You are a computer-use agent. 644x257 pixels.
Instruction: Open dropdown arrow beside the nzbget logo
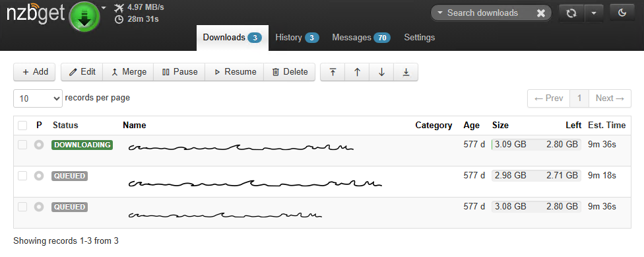[x=104, y=7]
